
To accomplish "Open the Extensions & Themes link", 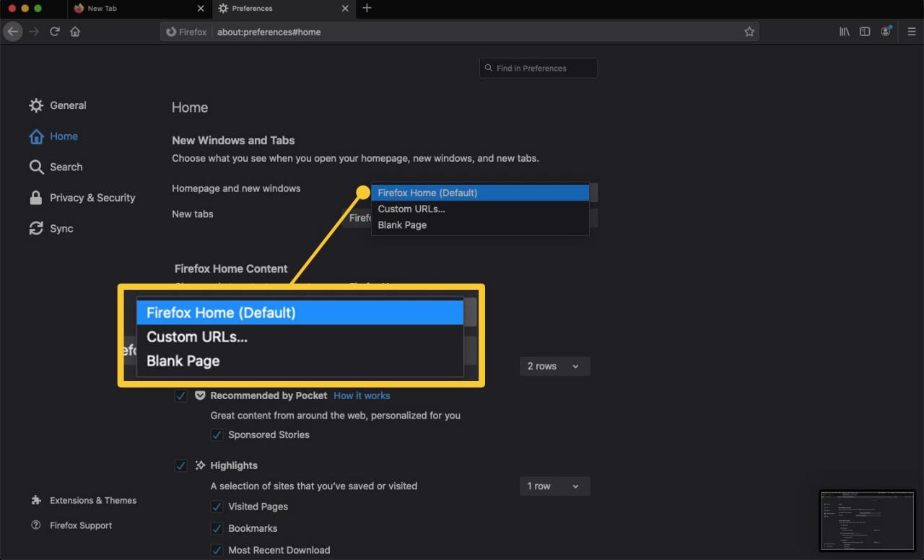I will point(93,500).
